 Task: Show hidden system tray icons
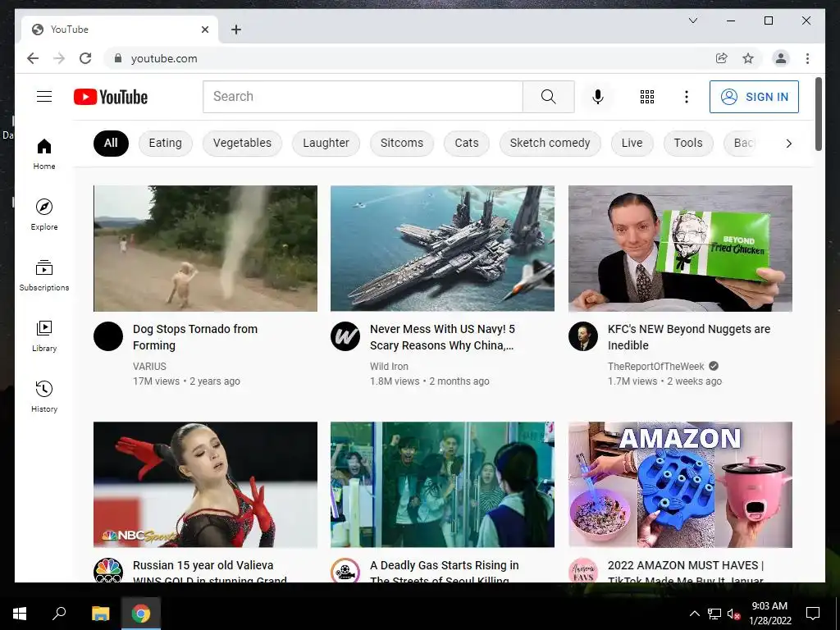coord(694,614)
